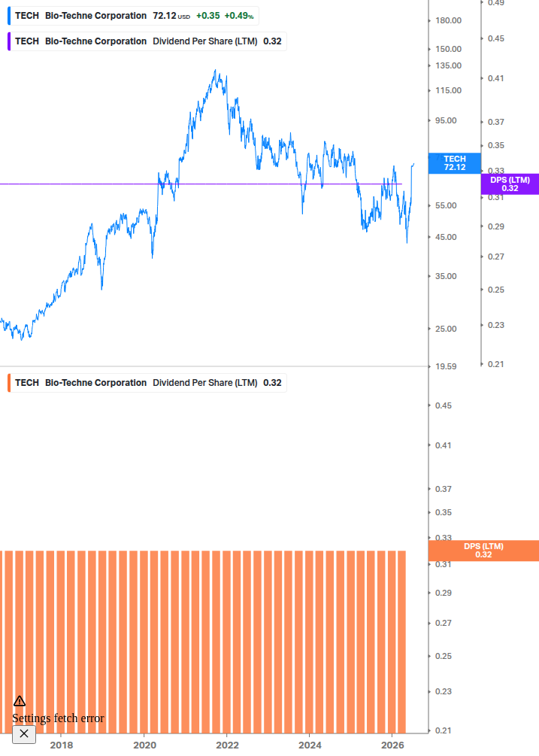Viewport: 539px width, 756px height.
Task: Click the orange DPS (LTM) 0.32 axis label
Action: (x=483, y=551)
